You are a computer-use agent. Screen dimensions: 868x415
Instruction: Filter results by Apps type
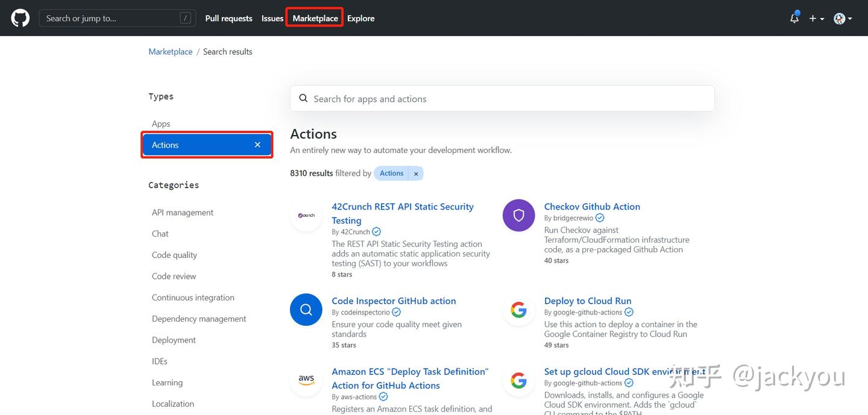(x=160, y=123)
